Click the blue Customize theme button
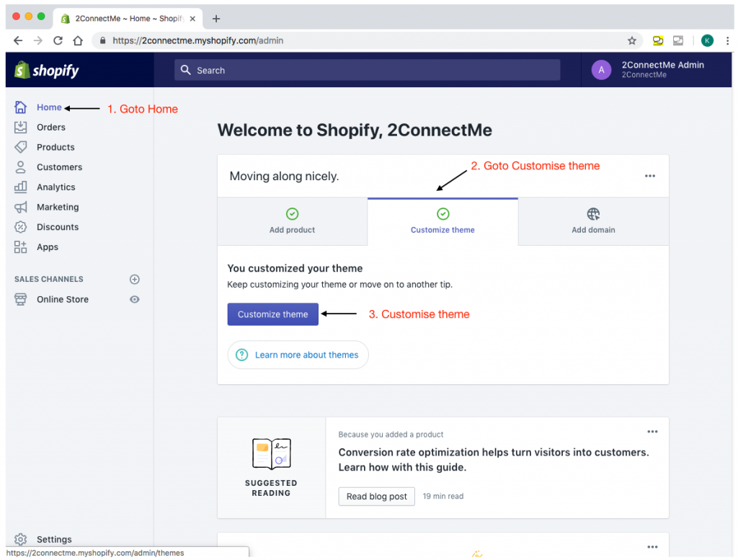 point(273,314)
